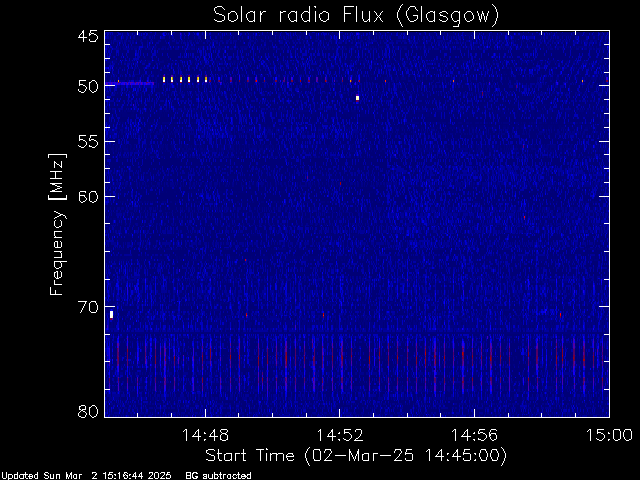
Task: Click the 15:00 time tick label
Action: click(x=609, y=435)
